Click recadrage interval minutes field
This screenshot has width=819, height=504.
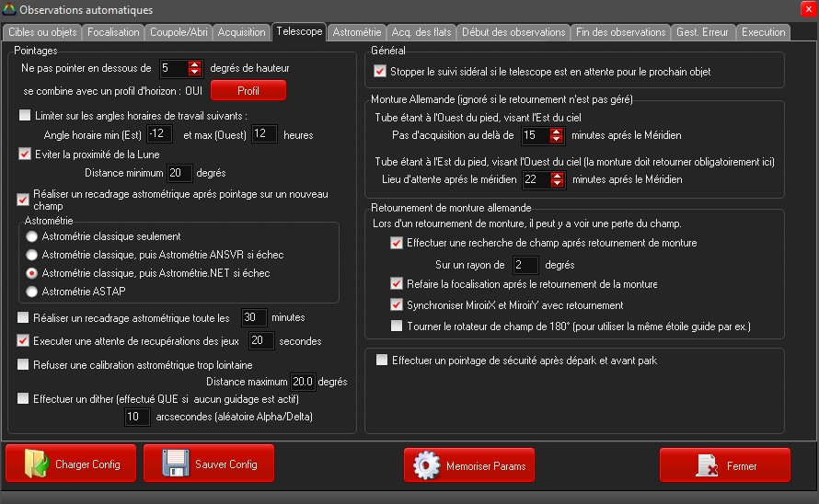tap(254, 317)
